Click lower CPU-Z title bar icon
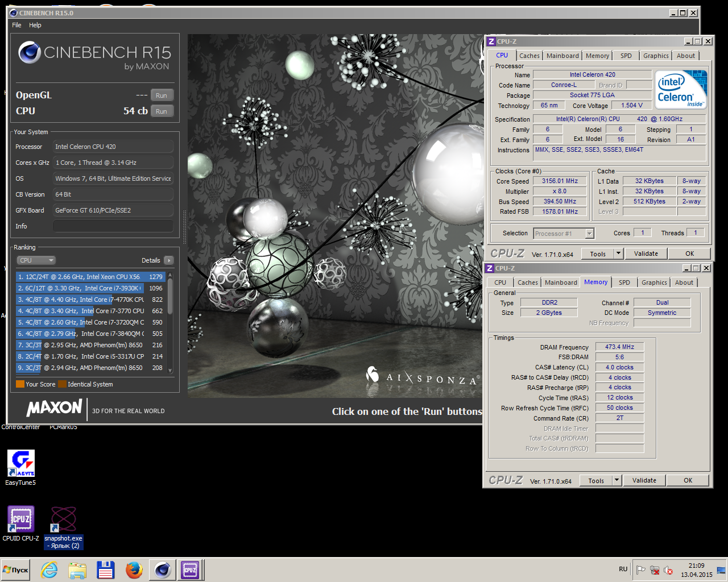 point(490,268)
